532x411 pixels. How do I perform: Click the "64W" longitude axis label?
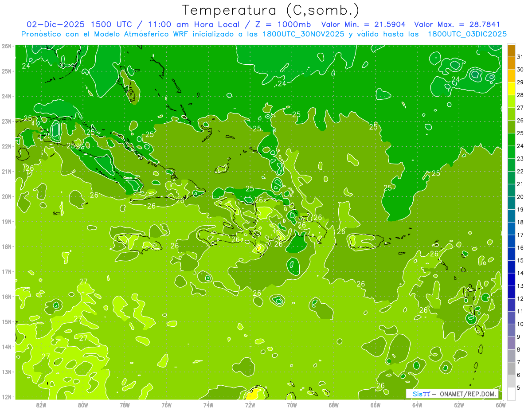point(417,405)
